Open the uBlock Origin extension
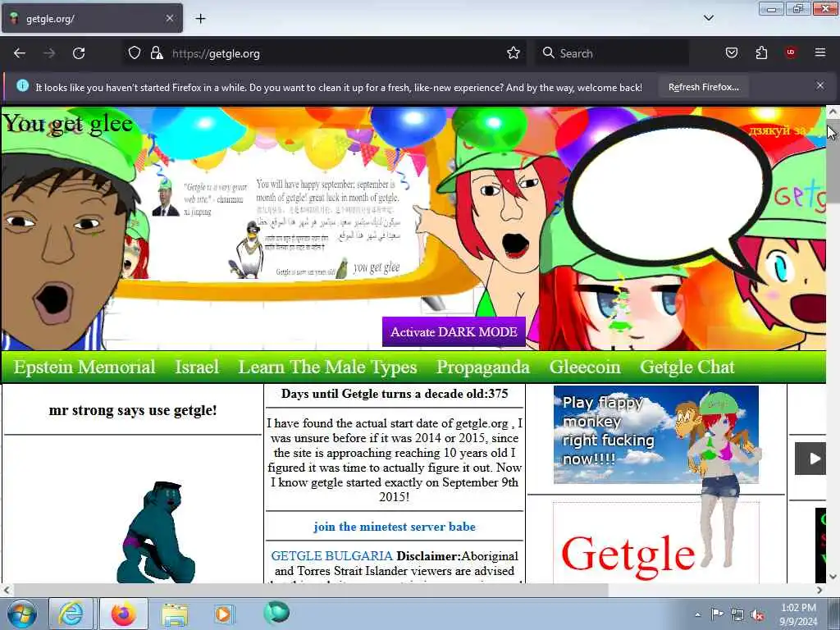 [x=791, y=53]
